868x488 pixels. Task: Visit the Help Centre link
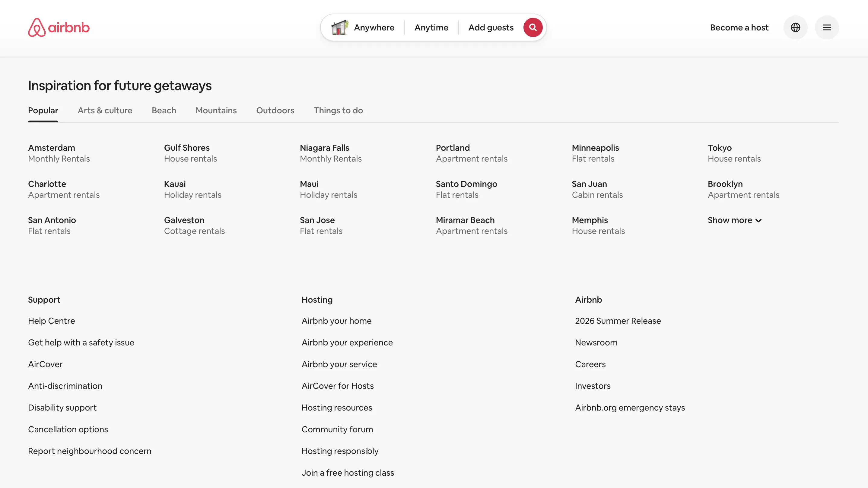[52, 321]
